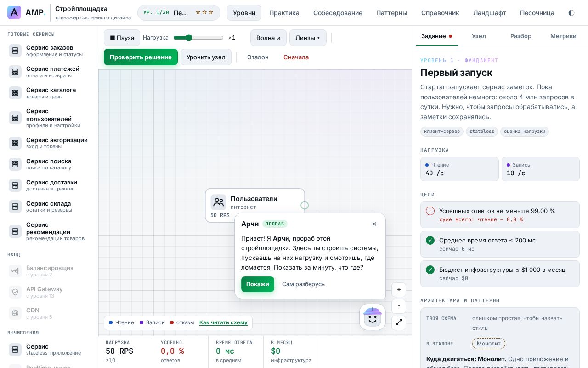
Task: Pick the Сервис каталога server icon
Action: point(15,93)
